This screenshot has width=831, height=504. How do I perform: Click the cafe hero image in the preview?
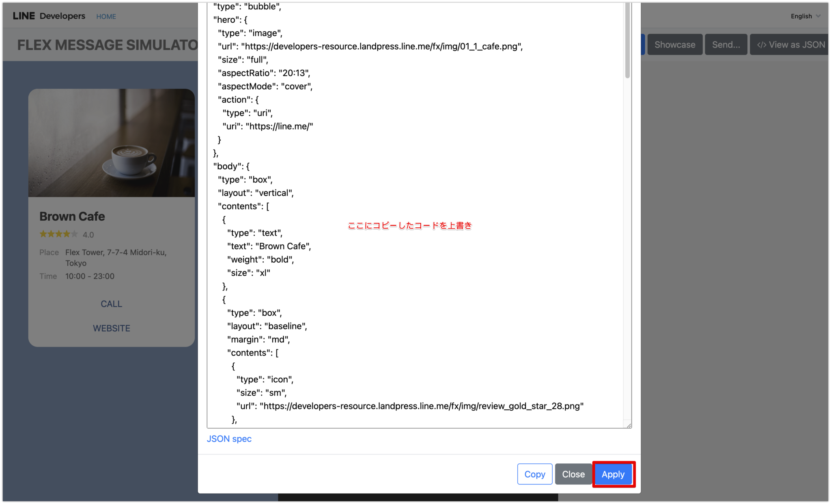click(112, 143)
